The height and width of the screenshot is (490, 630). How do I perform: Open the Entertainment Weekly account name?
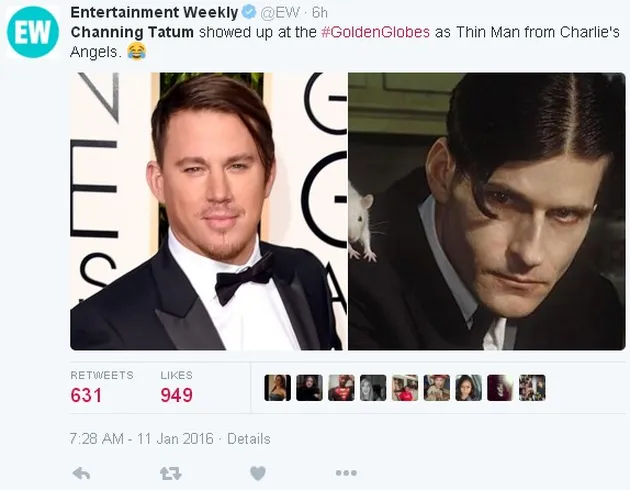pos(154,12)
